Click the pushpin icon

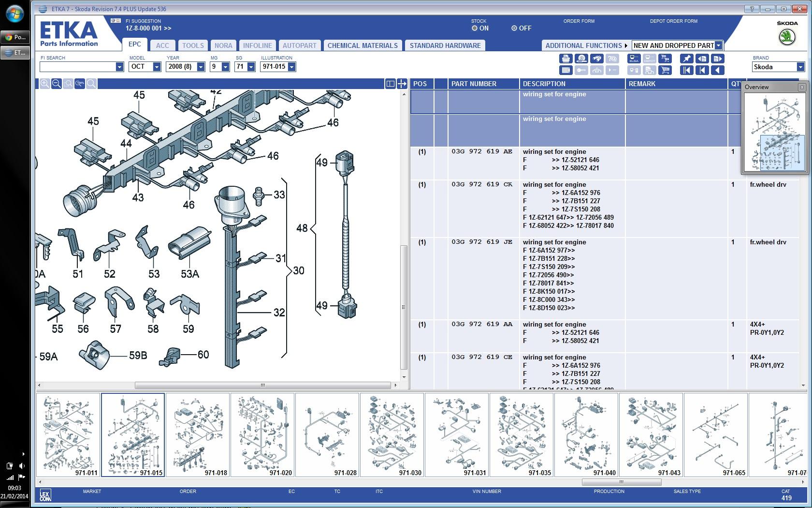pyautogui.click(x=687, y=59)
